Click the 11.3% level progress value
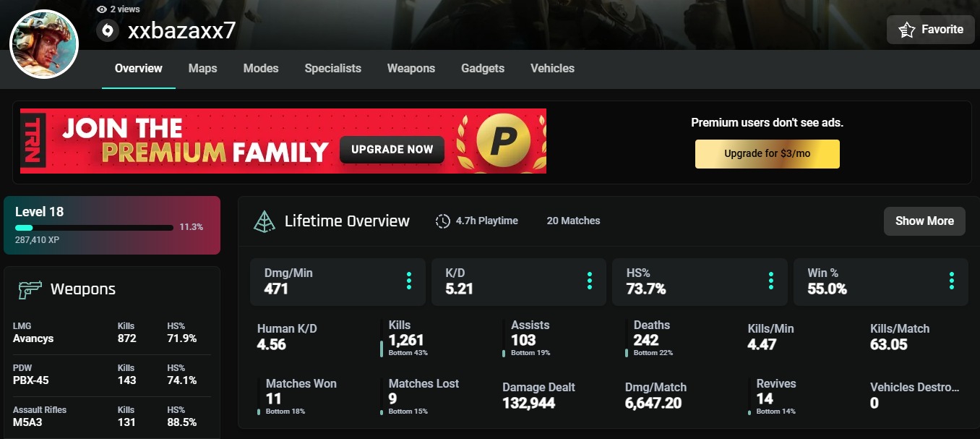Image resolution: width=980 pixels, height=439 pixels. pos(192,227)
